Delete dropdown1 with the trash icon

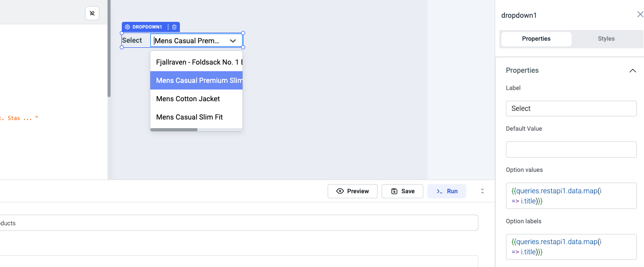[x=174, y=27]
